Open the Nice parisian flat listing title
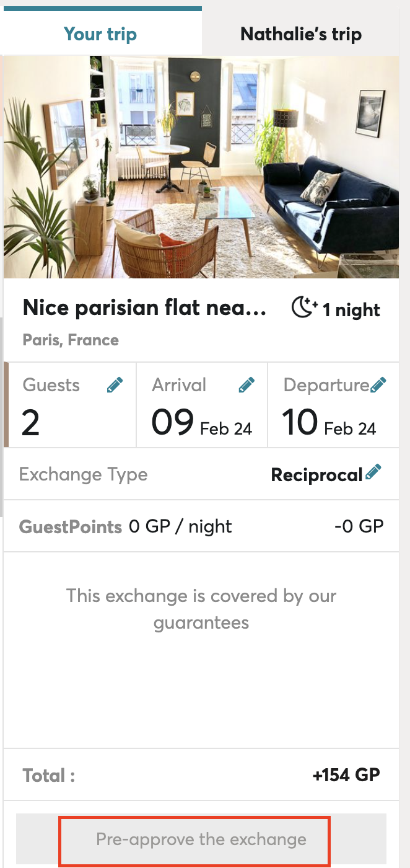410x868 pixels. click(144, 308)
